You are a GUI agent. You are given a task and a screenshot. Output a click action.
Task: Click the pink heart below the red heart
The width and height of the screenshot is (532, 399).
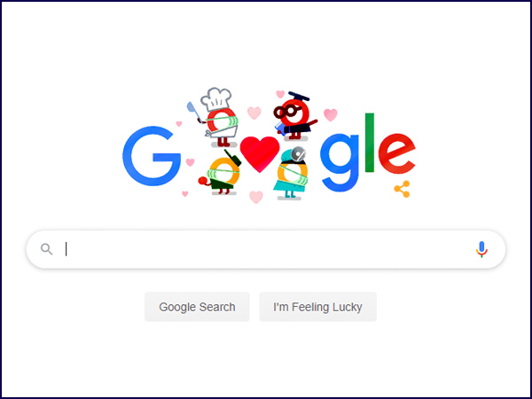point(256,197)
